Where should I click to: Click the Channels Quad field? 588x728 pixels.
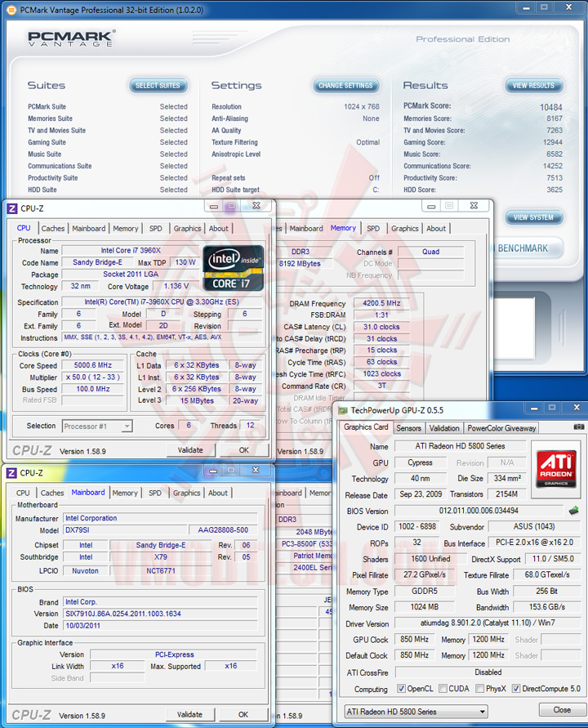430,252
